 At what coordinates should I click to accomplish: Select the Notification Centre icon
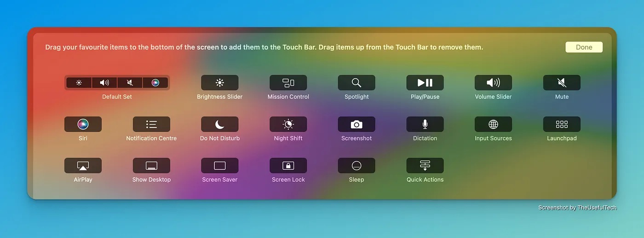pyautogui.click(x=151, y=124)
